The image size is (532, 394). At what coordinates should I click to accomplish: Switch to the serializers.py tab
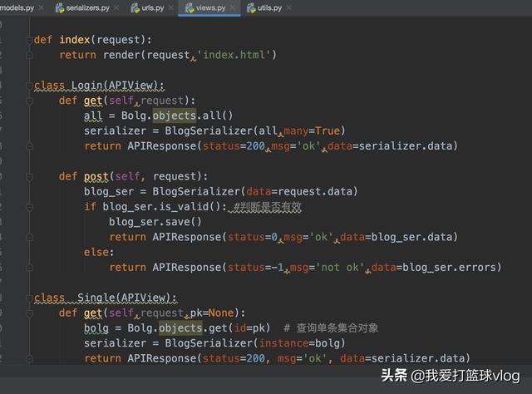[x=87, y=7]
